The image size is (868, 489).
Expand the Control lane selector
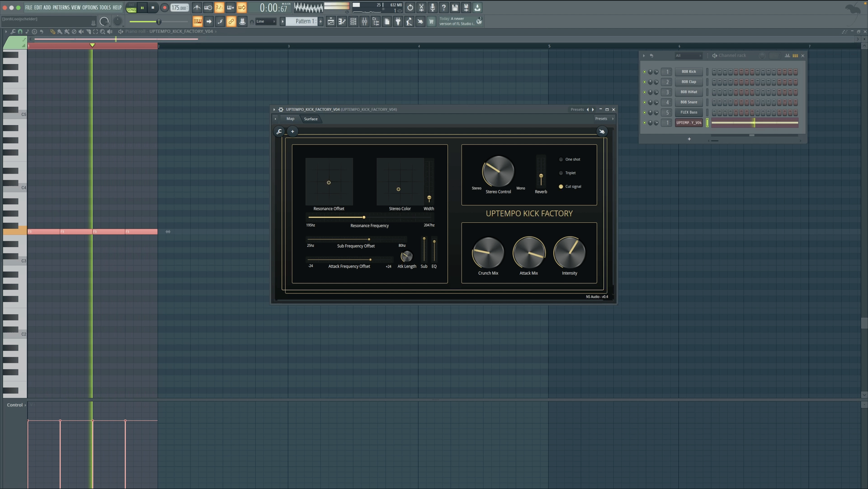16,405
